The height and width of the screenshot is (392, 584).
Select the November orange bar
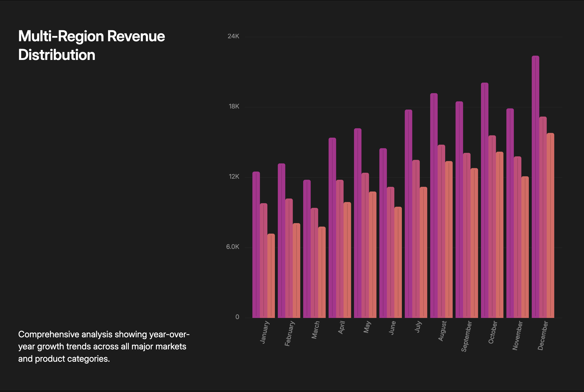coord(525,247)
